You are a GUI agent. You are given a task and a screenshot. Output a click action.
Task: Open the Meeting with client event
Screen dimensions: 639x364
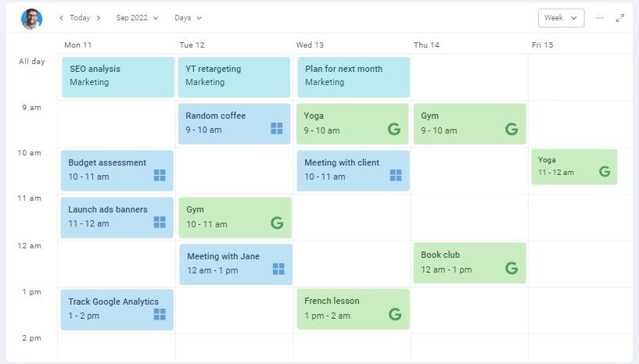(x=353, y=170)
